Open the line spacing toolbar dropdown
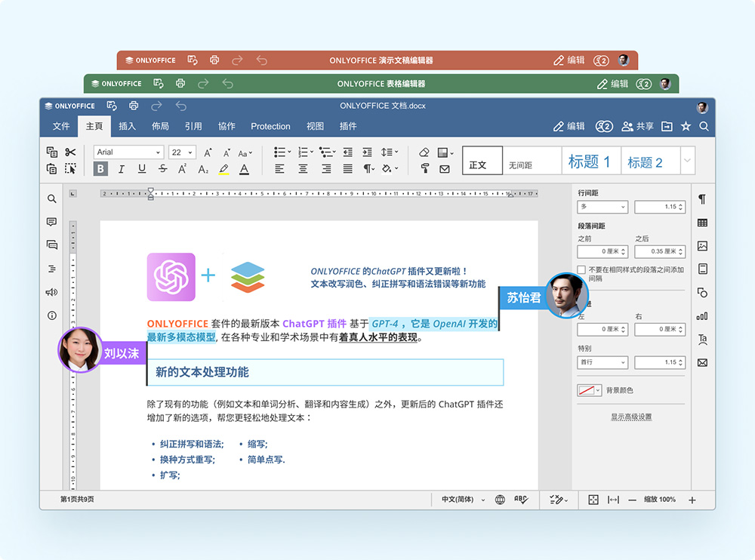 pos(389,152)
